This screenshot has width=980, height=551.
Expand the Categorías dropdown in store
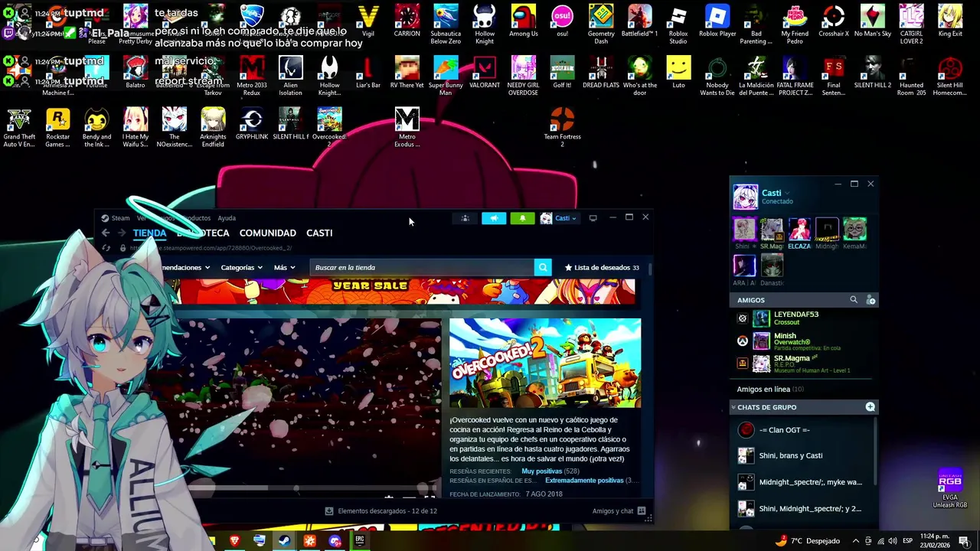(x=241, y=267)
